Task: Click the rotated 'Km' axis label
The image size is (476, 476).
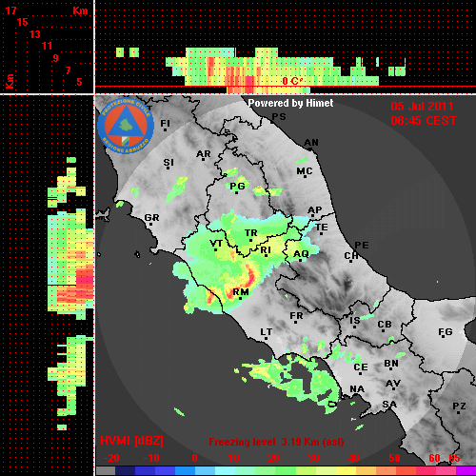Action: coord(10,81)
